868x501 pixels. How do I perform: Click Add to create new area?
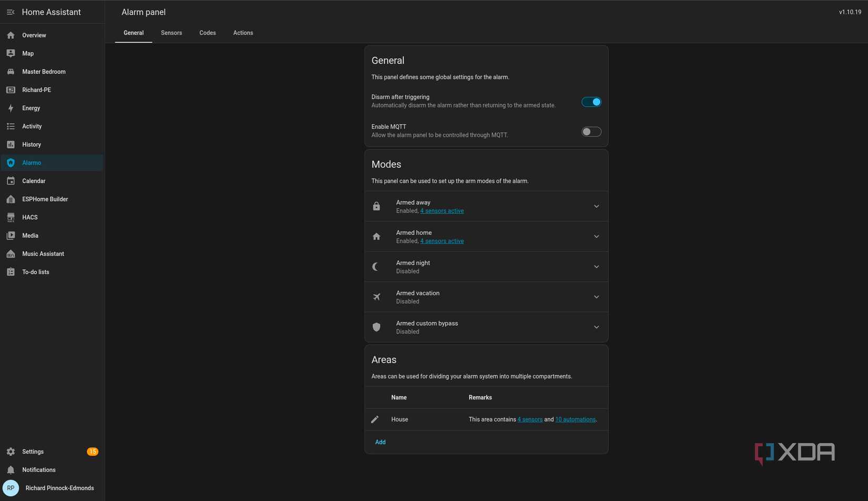[x=380, y=443]
